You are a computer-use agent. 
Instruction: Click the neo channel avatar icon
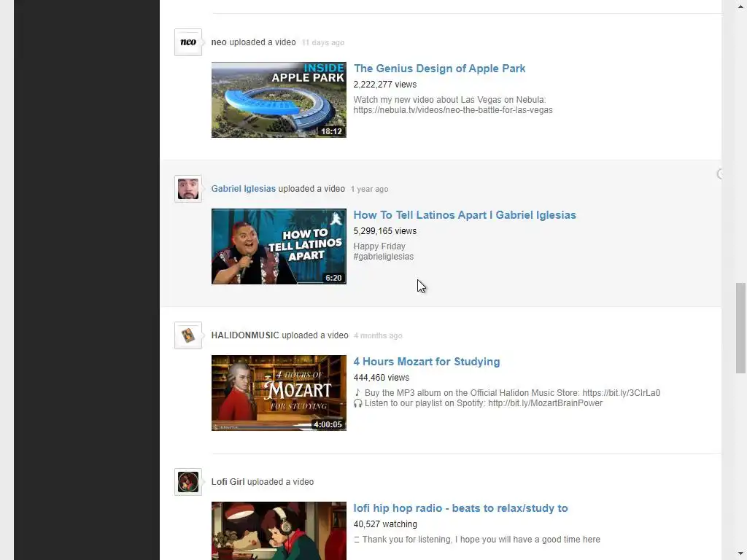(188, 42)
